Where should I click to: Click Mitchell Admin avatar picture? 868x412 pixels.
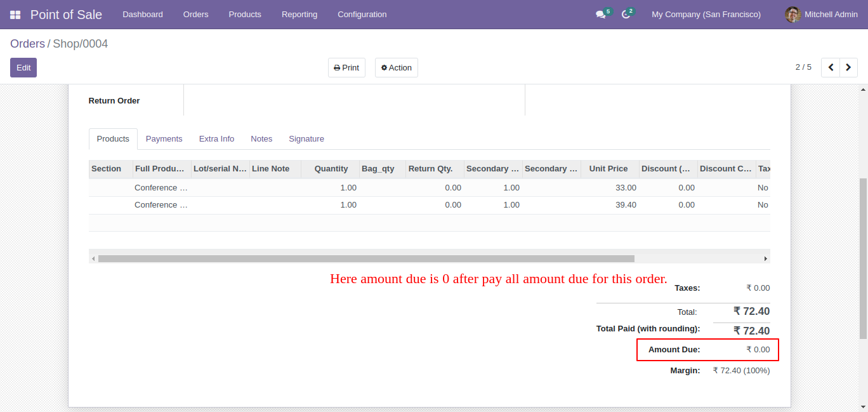(792, 15)
